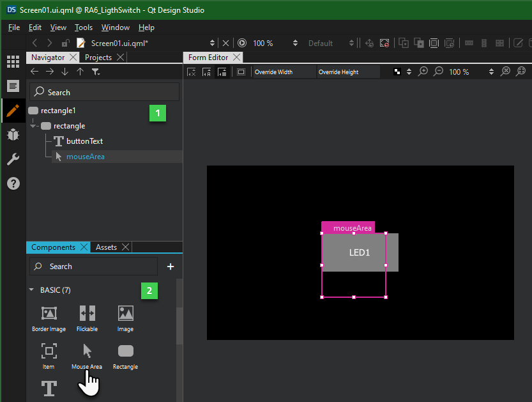Pick the Rectangle component in library
This screenshot has height=402, width=532.
(125, 352)
